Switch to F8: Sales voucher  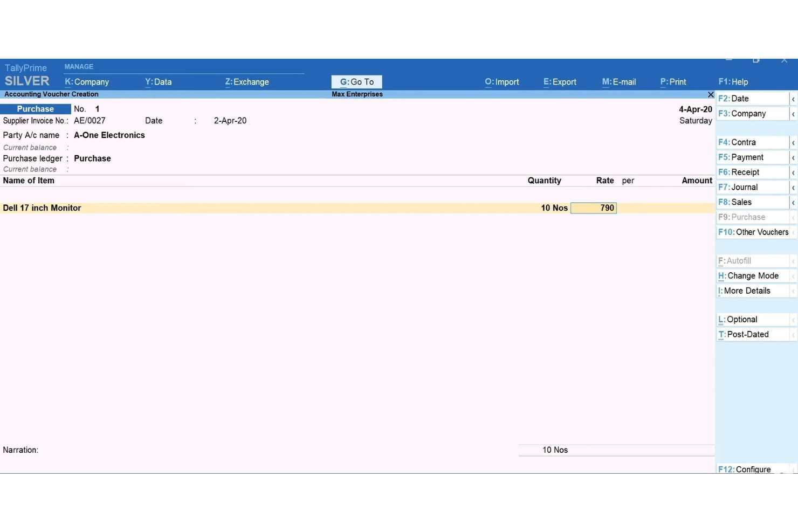pos(752,202)
